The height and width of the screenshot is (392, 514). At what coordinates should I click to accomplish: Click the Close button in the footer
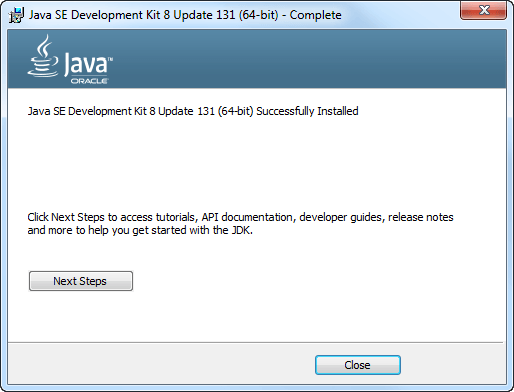(x=358, y=365)
